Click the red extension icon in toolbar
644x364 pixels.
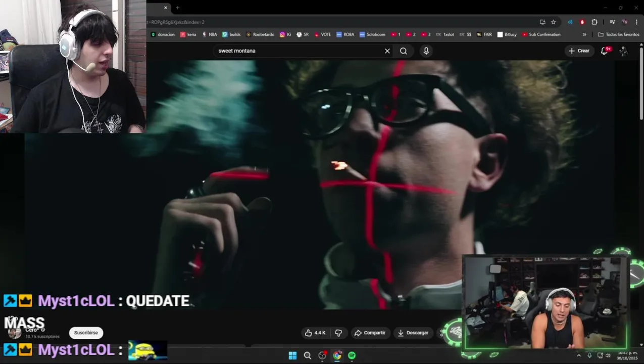coord(582,22)
